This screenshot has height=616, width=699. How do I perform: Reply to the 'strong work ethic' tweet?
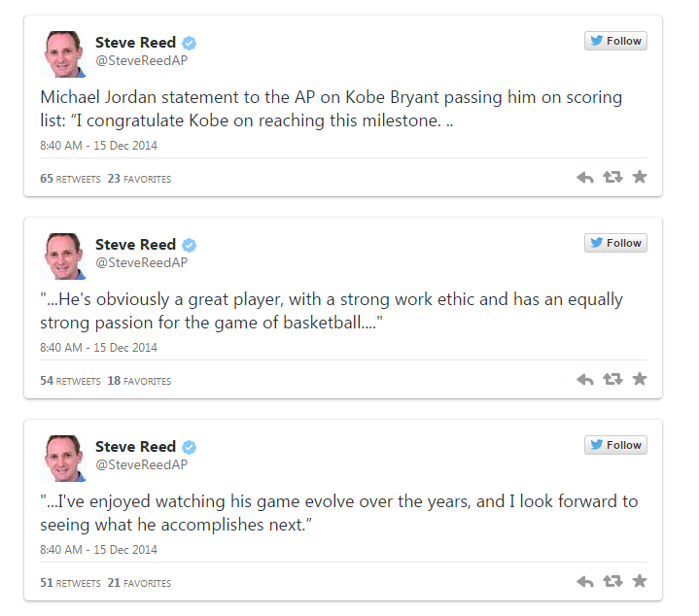click(x=585, y=380)
